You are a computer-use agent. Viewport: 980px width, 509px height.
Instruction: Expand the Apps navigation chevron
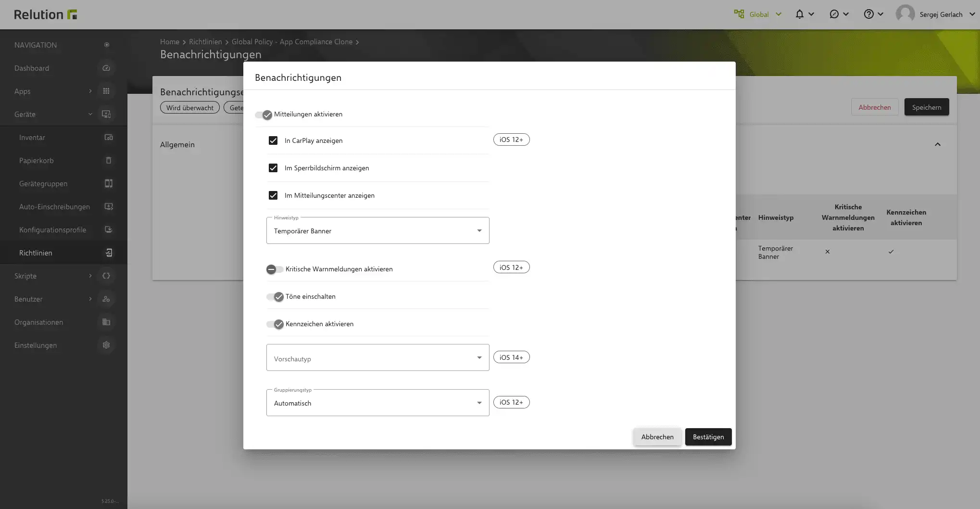(x=90, y=91)
